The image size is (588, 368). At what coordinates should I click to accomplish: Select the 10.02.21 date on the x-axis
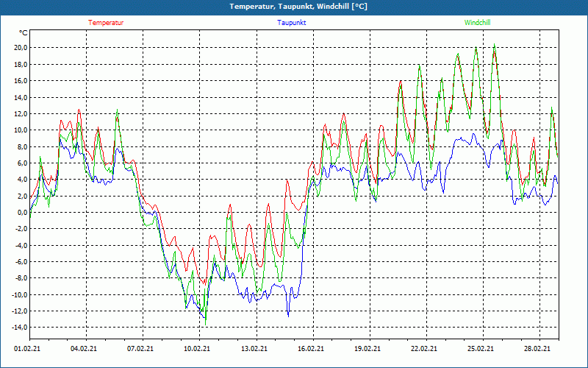[x=197, y=350]
